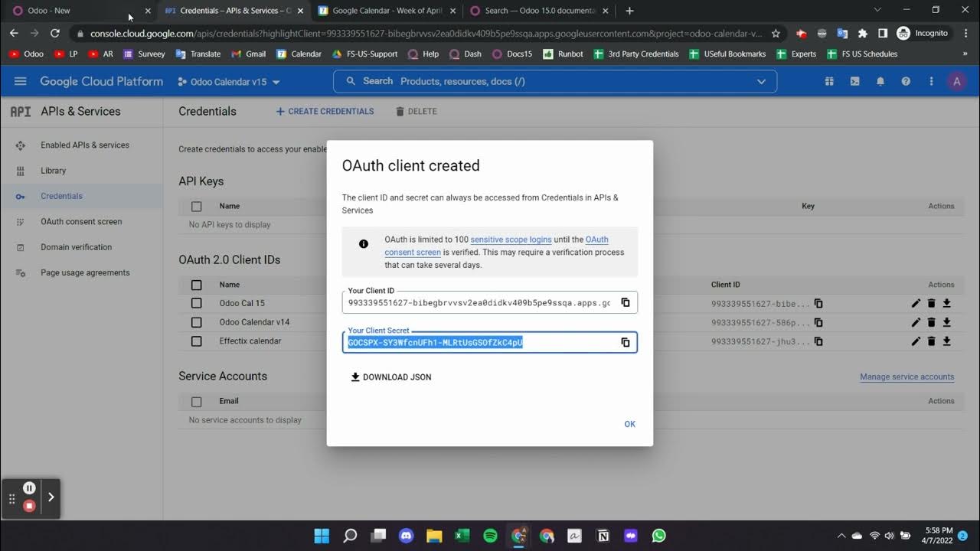Edit the Odoo Cal 15 client
The image size is (980, 551).
point(916,303)
